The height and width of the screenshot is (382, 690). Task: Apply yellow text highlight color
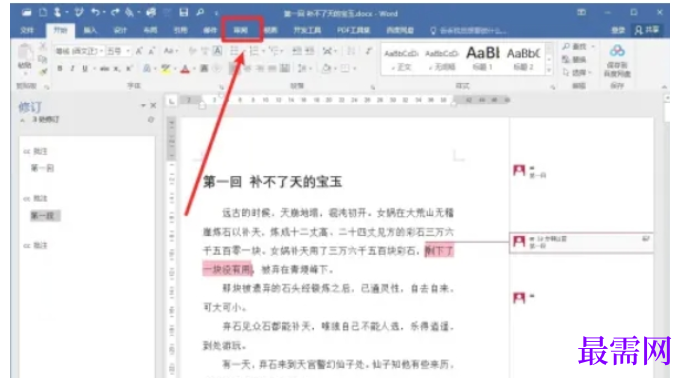tap(165, 68)
